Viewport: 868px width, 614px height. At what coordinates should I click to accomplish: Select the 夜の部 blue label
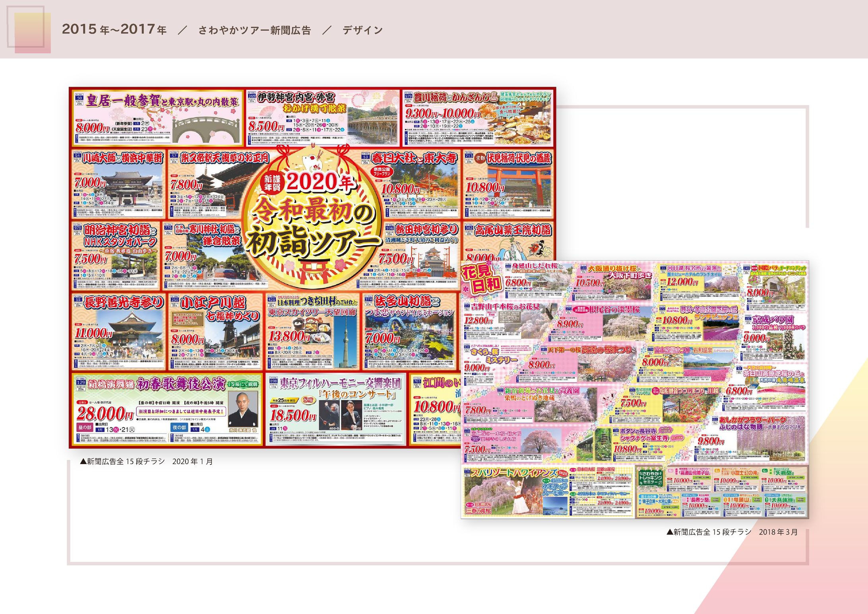coord(179,427)
